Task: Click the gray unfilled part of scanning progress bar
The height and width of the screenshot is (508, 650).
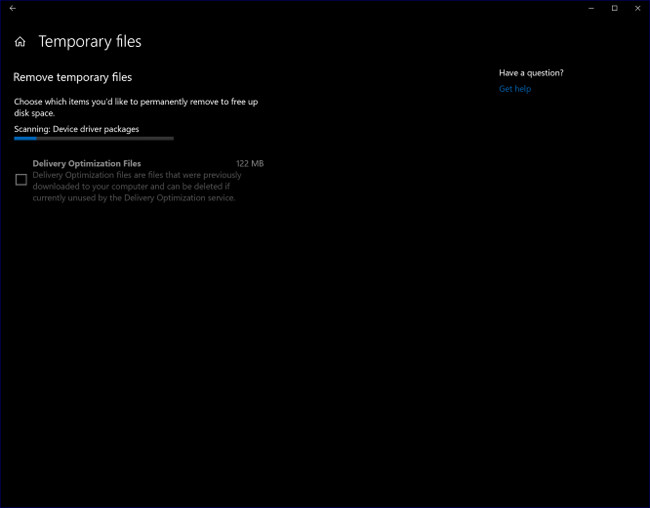Action: tap(110, 138)
